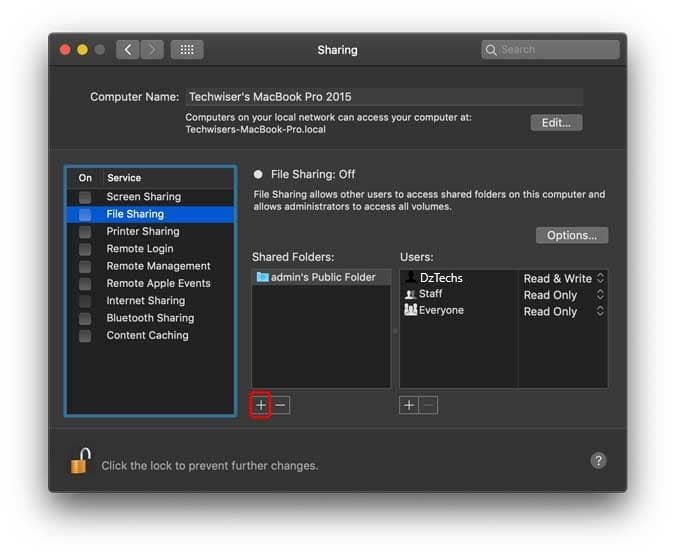Close the Sharing window
Viewport: 675px width, 556px height.
pos(65,50)
